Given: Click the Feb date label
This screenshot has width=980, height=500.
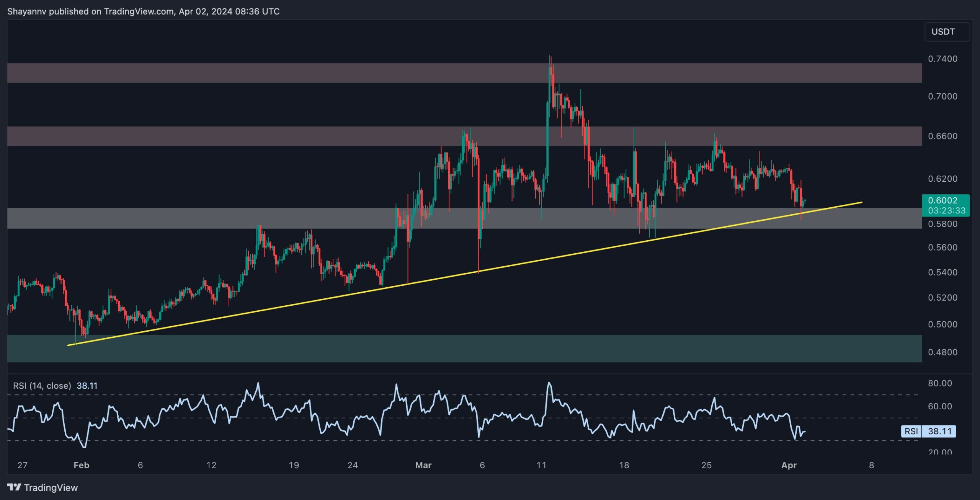Looking at the screenshot, I should tap(81, 465).
